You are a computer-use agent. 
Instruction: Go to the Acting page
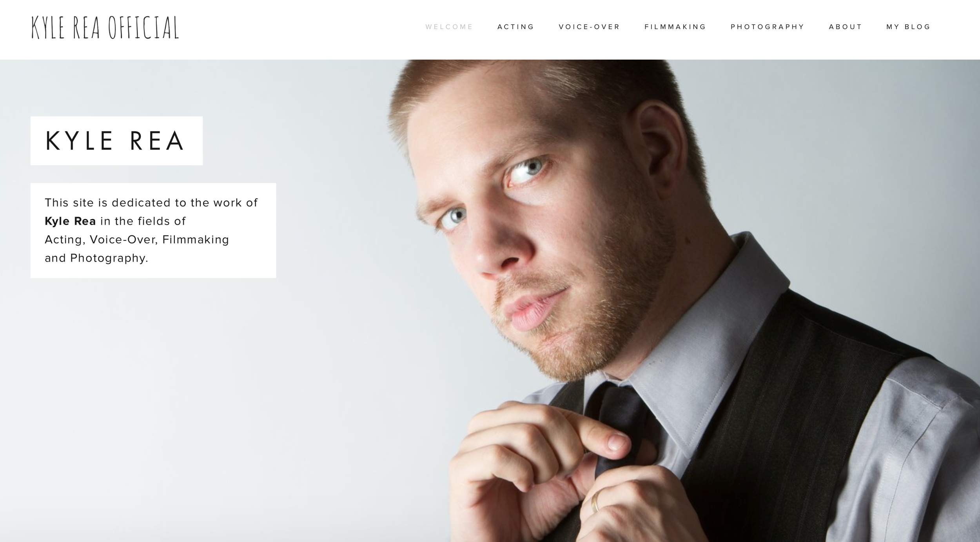pyautogui.click(x=516, y=27)
